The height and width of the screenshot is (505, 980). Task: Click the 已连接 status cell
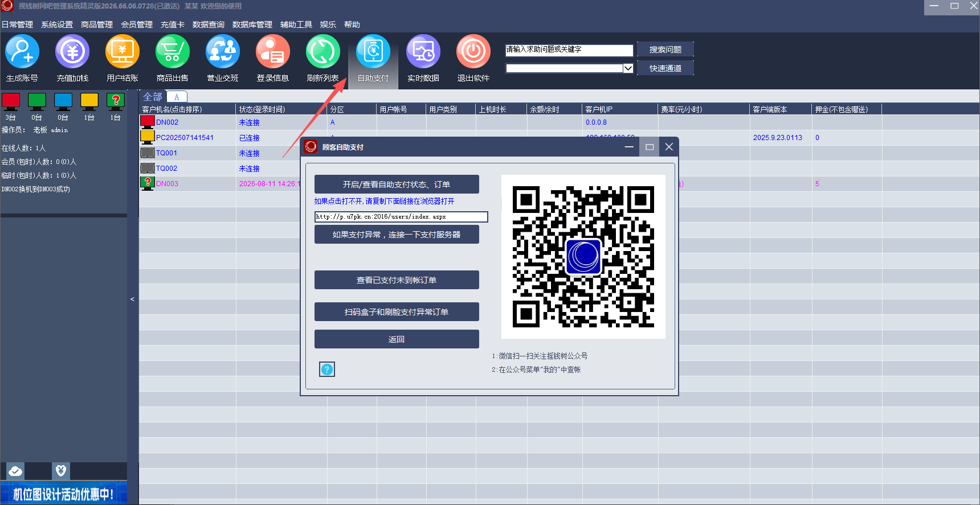(x=249, y=138)
